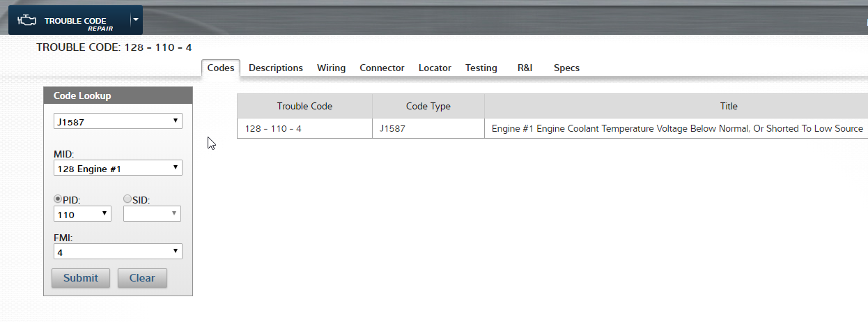Viewport: 868px width, 322px height.
Task: Click the Clear button
Action: point(142,277)
